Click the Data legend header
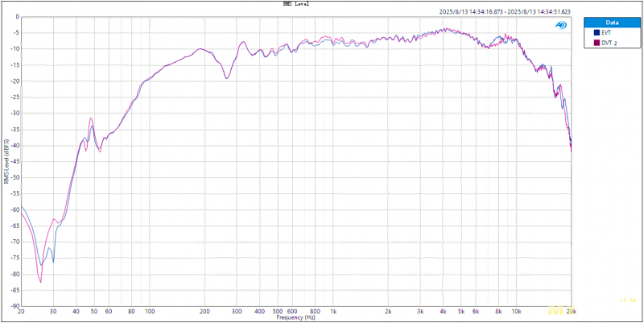This screenshot has width=644, height=323. (613, 23)
